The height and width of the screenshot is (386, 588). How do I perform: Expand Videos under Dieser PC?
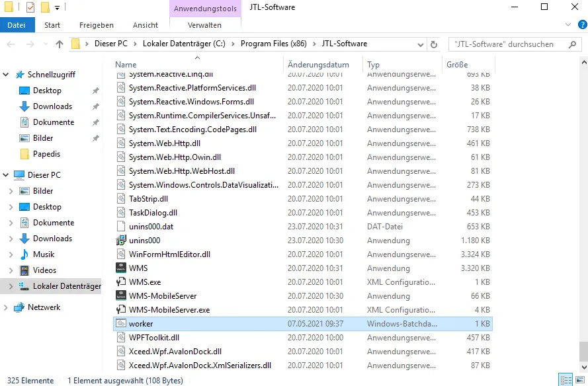(11, 270)
